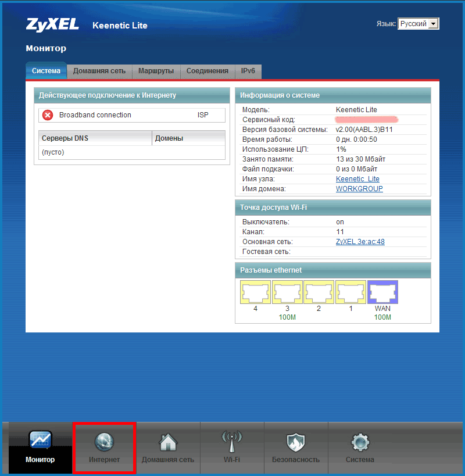
Task: Open the Система gear icon
Action: 360,442
